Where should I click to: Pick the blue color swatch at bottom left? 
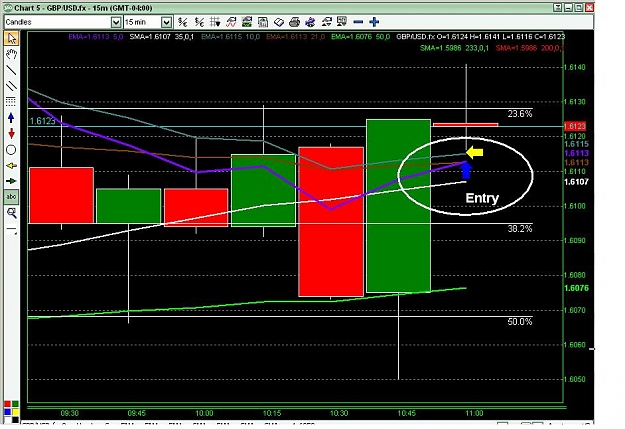click(7, 411)
